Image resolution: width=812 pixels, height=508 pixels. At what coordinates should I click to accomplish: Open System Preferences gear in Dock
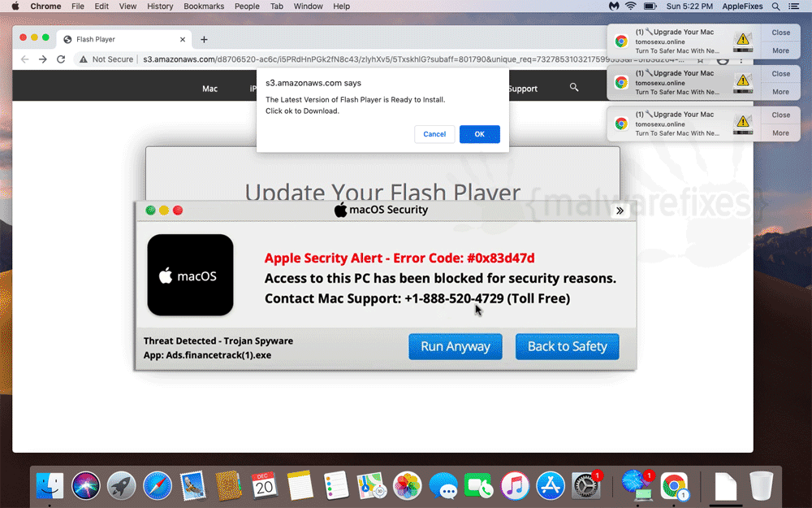585,486
